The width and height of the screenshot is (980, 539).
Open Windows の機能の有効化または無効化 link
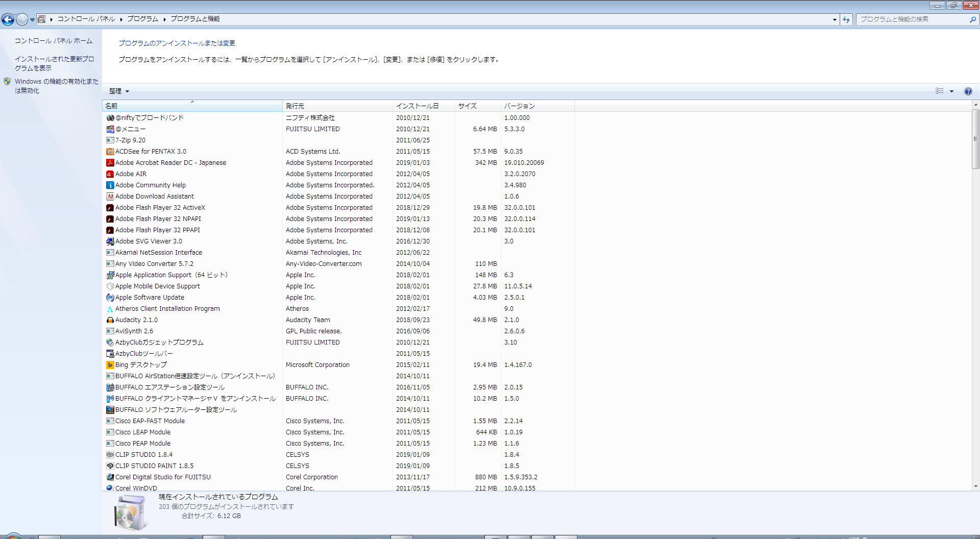tap(57, 86)
